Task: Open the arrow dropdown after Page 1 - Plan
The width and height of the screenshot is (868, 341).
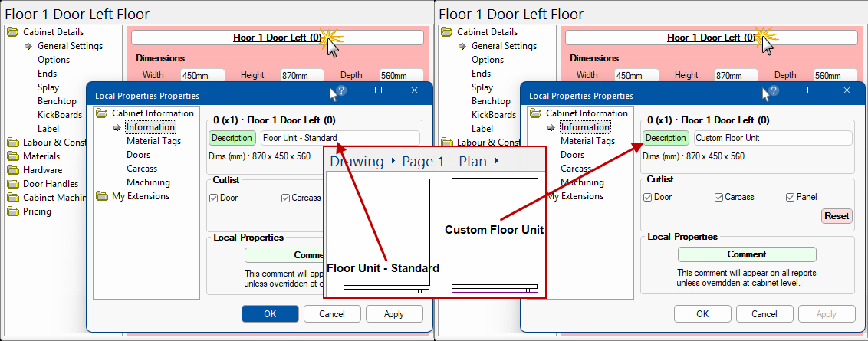Action: (x=496, y=162)
